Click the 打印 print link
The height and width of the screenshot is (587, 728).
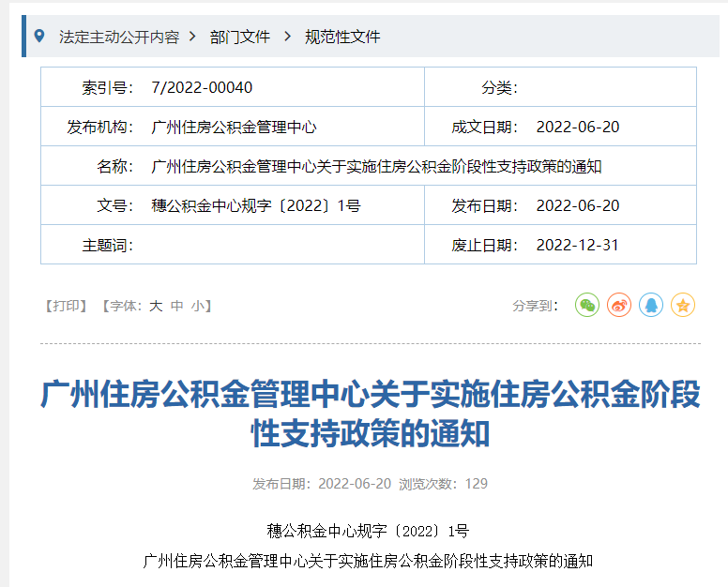pos(66,306)
